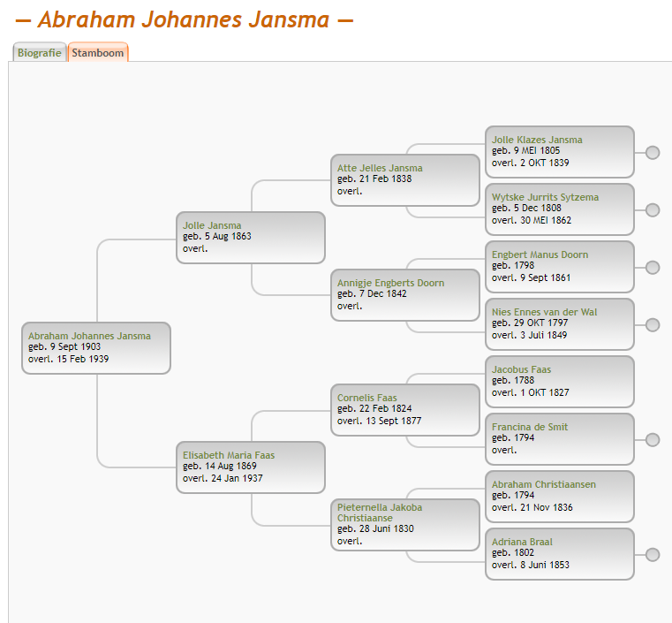
Task: Open Abraham Christiaansen name link
Action: pos(544,484)
